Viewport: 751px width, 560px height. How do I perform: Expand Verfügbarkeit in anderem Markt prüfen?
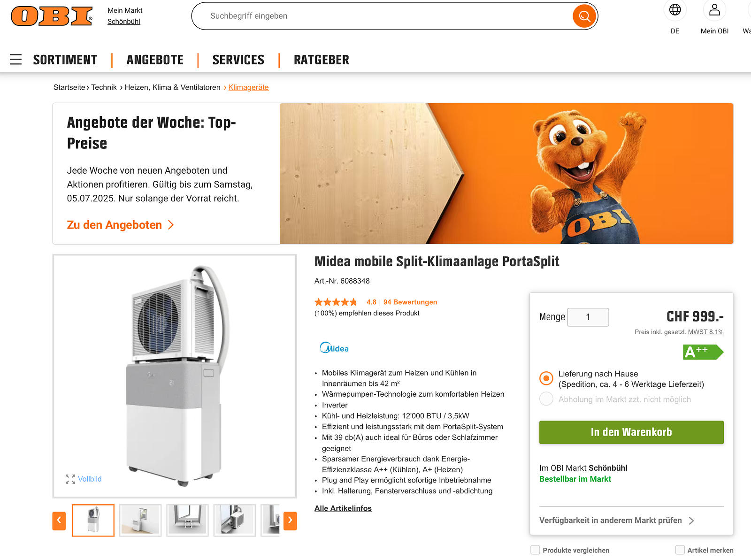tap(617, 520)
